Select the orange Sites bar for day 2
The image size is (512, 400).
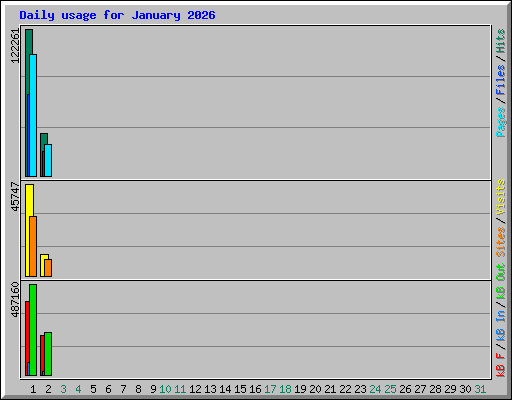tap(48, 268)
